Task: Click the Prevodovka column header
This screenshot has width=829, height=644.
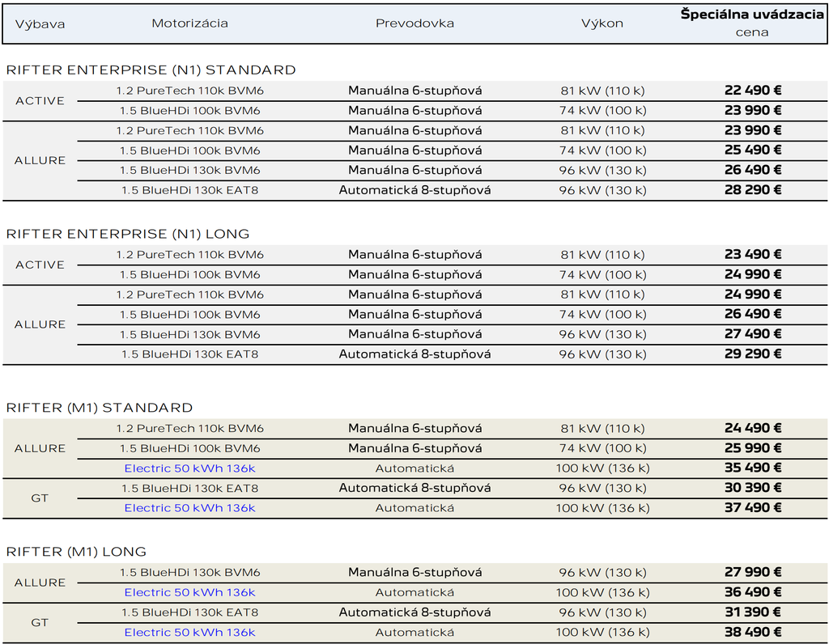Action: [414, 23]
